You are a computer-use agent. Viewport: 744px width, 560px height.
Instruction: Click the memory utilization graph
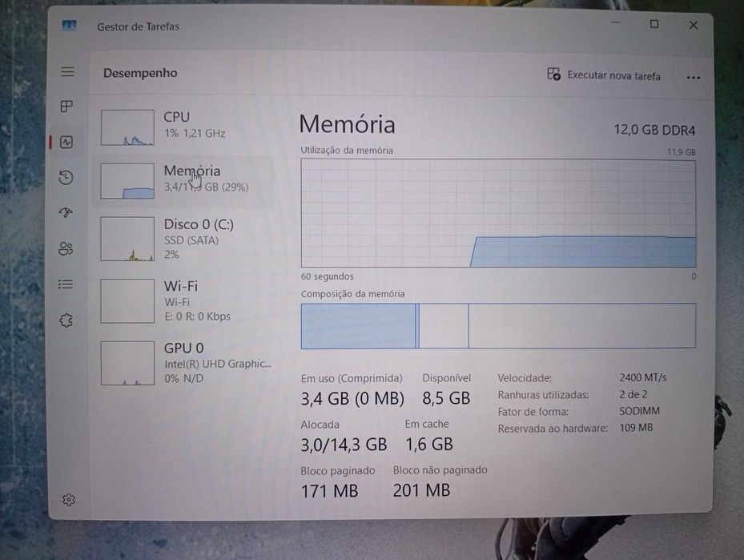click(x=498, y=213)
